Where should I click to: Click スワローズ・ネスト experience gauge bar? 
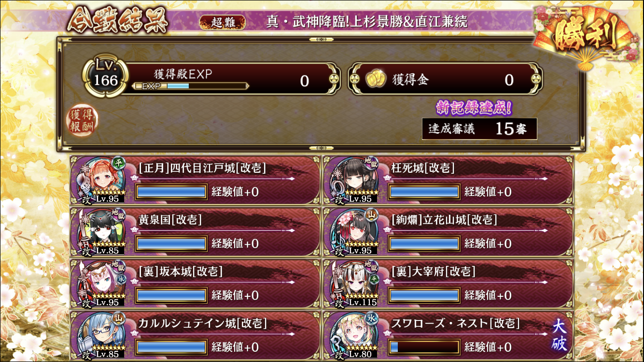(424, 347)
